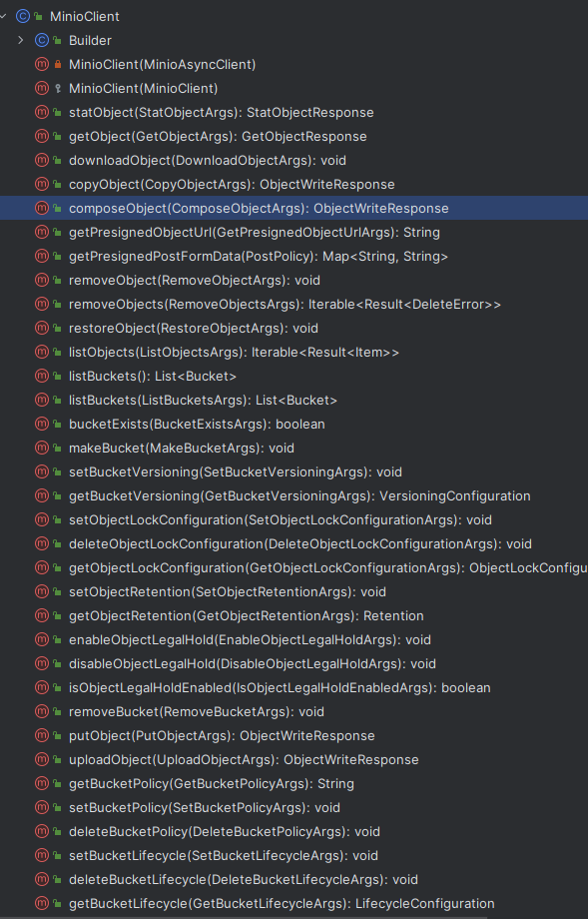Select MinioClient(MinioAsyncClient) constructor

click(163, 65)
